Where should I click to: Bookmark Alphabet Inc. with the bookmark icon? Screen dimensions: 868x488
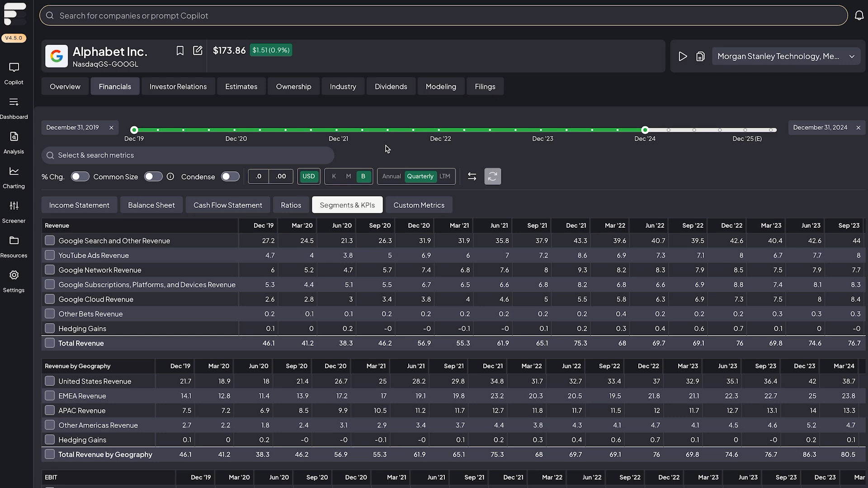click(x=180, y=51)
